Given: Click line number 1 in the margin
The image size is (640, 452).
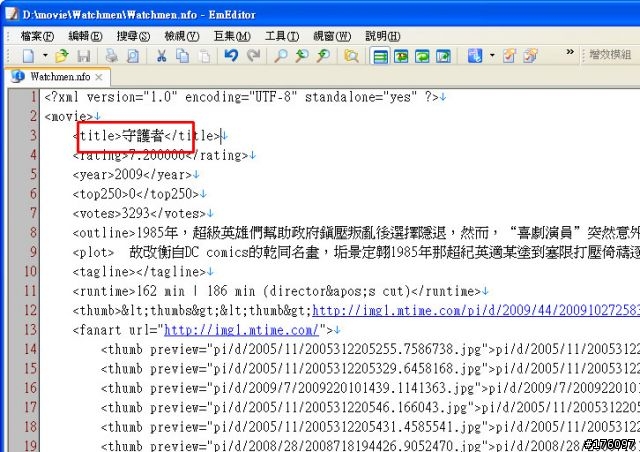Looking at the screenshot, I should pos(33,97).
